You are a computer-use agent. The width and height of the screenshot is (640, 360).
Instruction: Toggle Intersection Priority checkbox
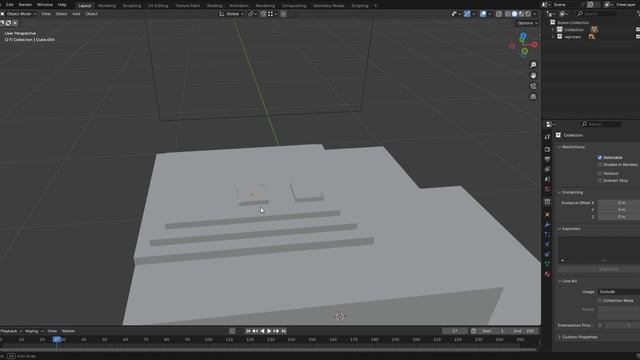(600, 325)
